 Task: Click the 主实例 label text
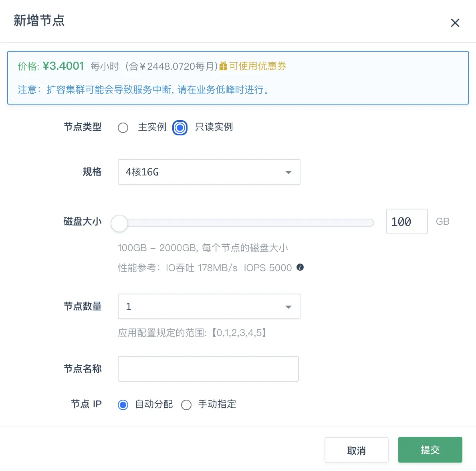pyautogui.click(x=152, y=127)
